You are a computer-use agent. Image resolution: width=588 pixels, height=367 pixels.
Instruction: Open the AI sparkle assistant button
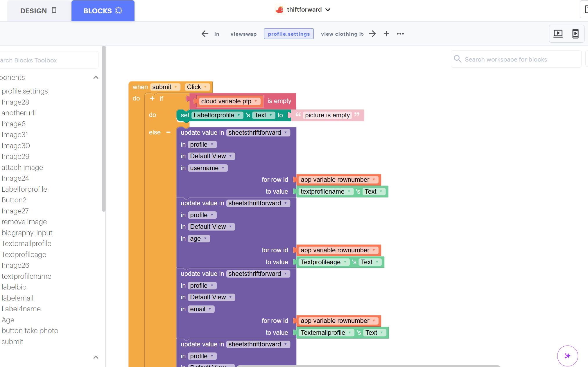click(567, 356)
